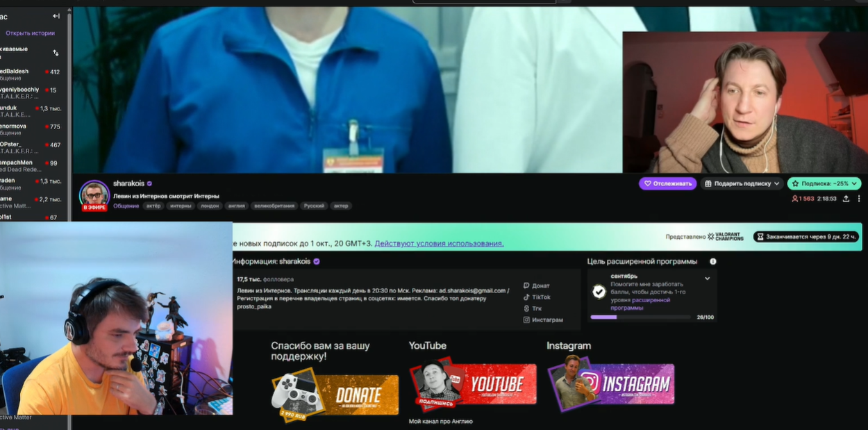The image size is (868, 430).
Task: Click the Отслеживать follow button
Action: coord(667,183)
